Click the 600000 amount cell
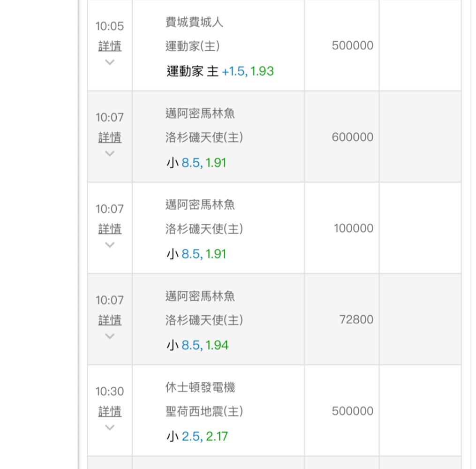The image size is (476, 469). click(352, 137)
